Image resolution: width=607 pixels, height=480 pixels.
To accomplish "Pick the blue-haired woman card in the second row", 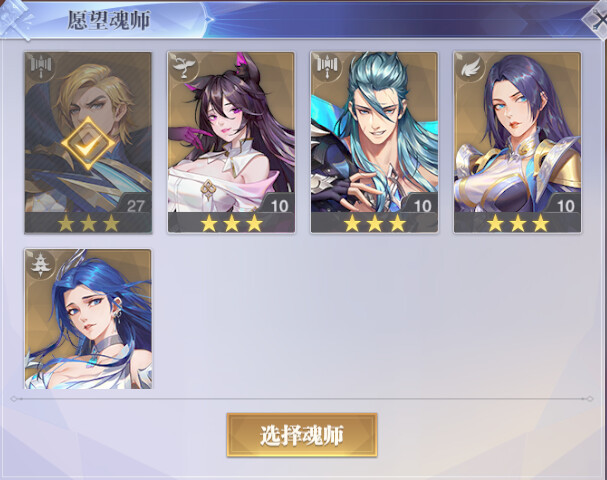I will coord(88,319).
